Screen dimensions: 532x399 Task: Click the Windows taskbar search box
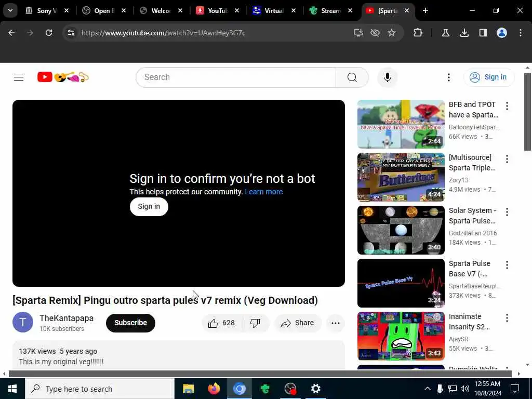tap(100, 389)
